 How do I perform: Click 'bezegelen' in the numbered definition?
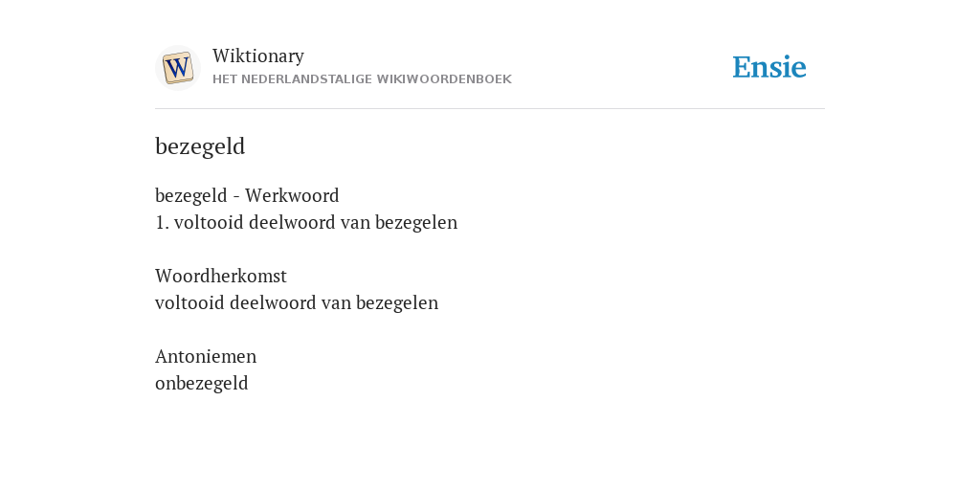(x=416, y=222)
